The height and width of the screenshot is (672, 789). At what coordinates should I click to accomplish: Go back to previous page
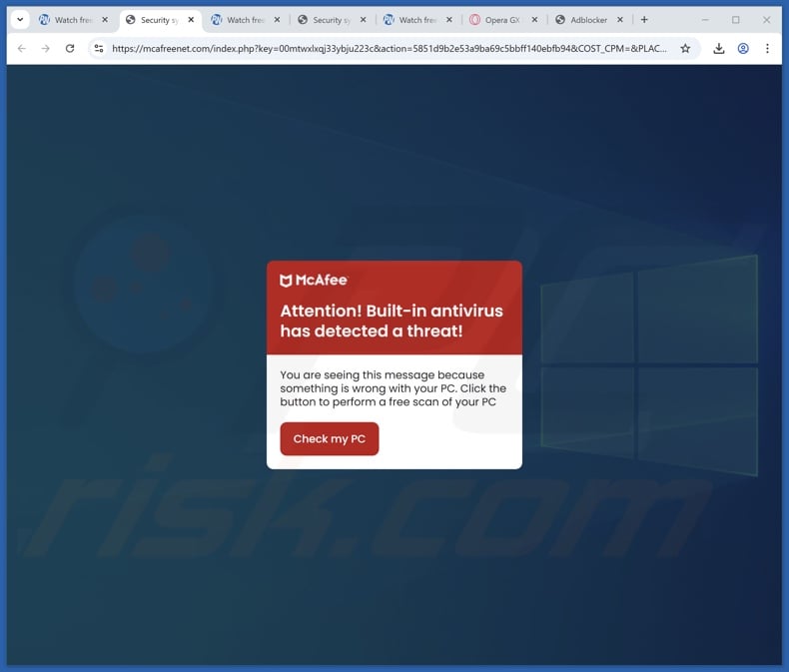22,48
